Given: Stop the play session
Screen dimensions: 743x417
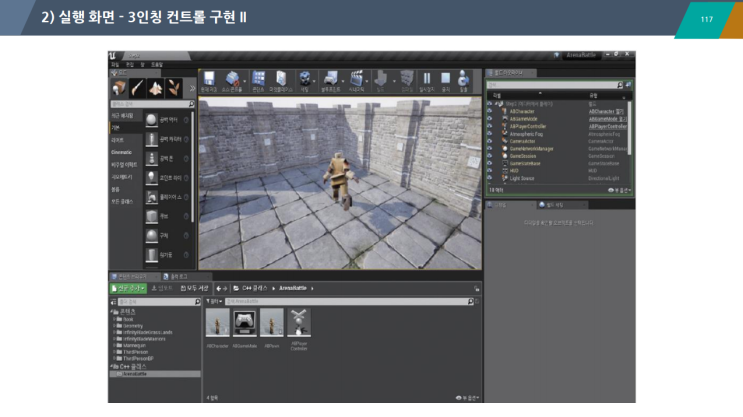Looking at the screenshot, I should (445, 79).
